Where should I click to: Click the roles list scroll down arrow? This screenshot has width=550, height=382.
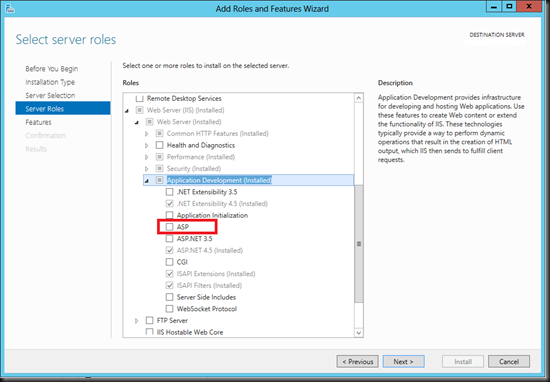(358, 333)
